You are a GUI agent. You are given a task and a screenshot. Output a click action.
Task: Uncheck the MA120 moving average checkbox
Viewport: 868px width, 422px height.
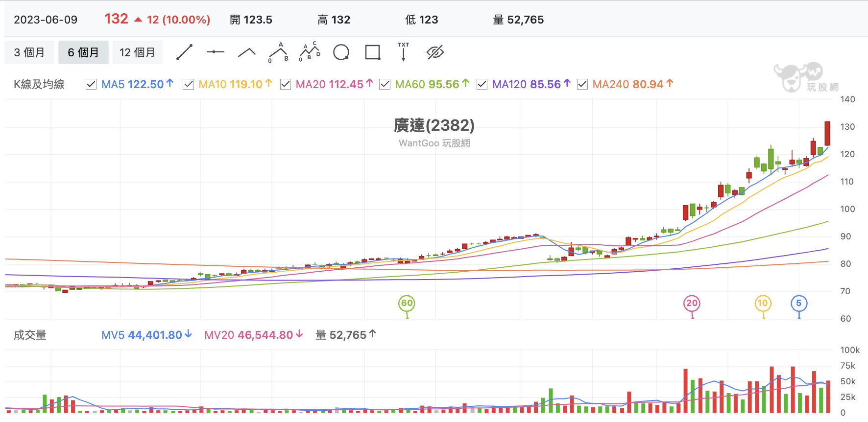click(482, 84)
